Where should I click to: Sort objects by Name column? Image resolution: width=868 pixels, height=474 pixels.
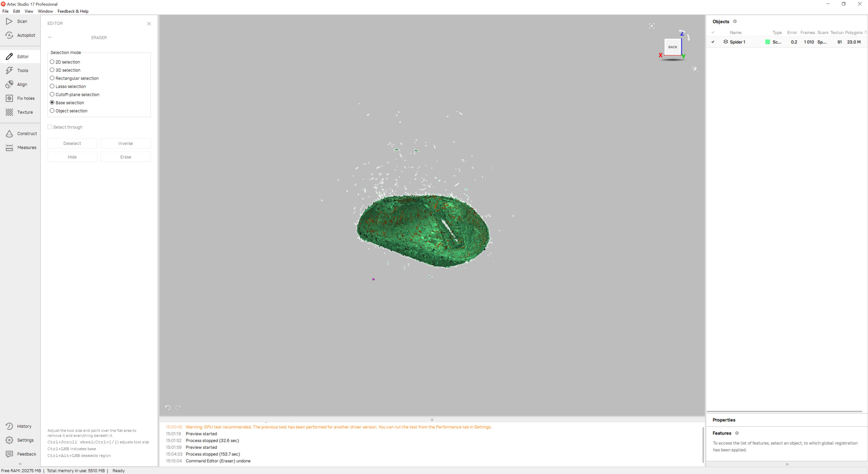tap(736, 33)
